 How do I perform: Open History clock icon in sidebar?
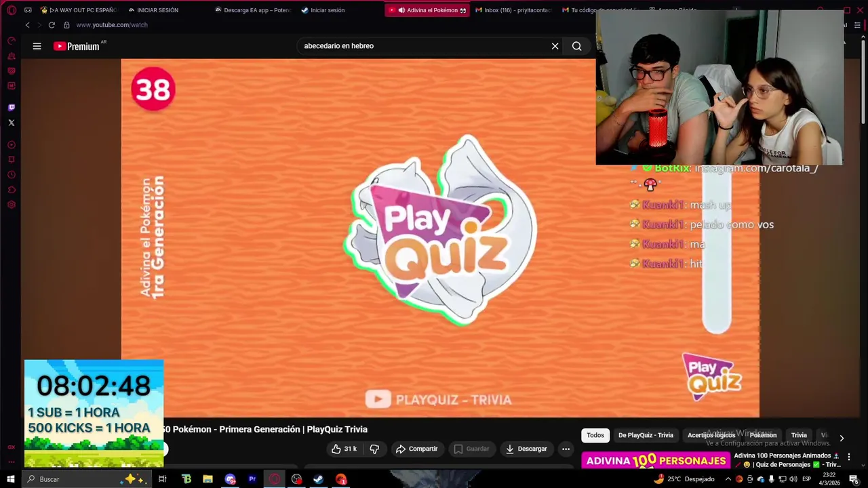coord(12,175)
